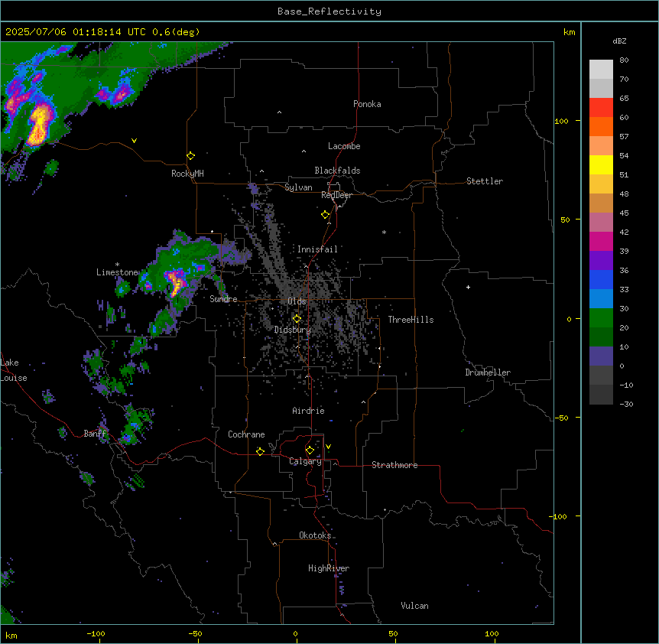Click the Limestone label
This screenshot has height=644, width=659.
pos(117,272)
